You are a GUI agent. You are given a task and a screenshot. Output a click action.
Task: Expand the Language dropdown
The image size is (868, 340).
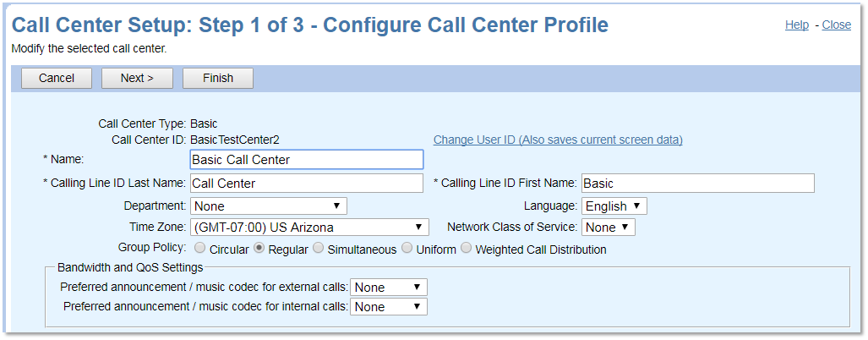tap(614, 206)
